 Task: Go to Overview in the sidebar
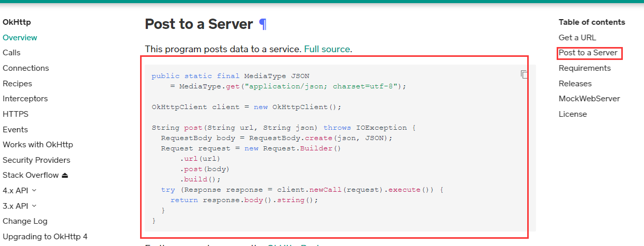(20, 38)
